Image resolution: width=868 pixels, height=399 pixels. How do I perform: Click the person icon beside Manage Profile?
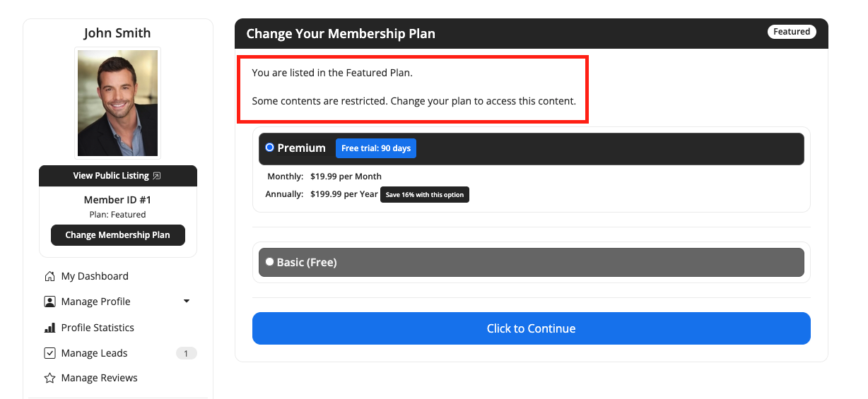click(49, 302)
